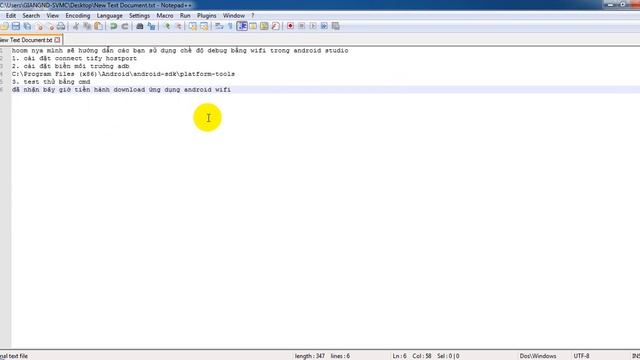Click 'Sel : 0 | 0' status entry
The width and height of the screenshot is (640, 360).
(x=448, y=356)
